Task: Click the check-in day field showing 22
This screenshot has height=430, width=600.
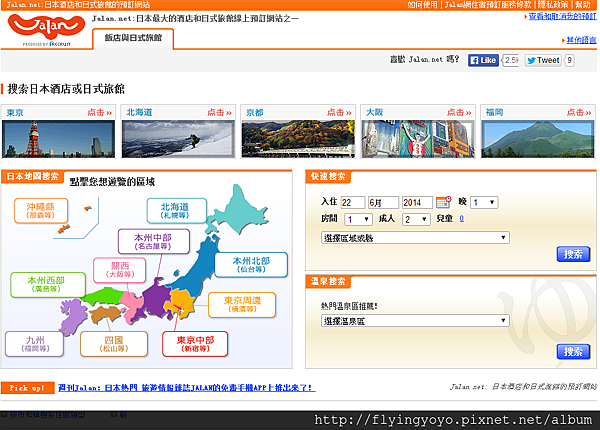Action: 353,202
